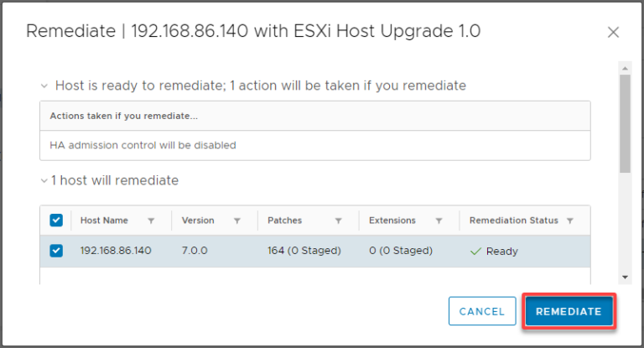Viewport: 644px width, 348px height.
Task: Close the Remediate dialog with X
Action: pos(613,33)
